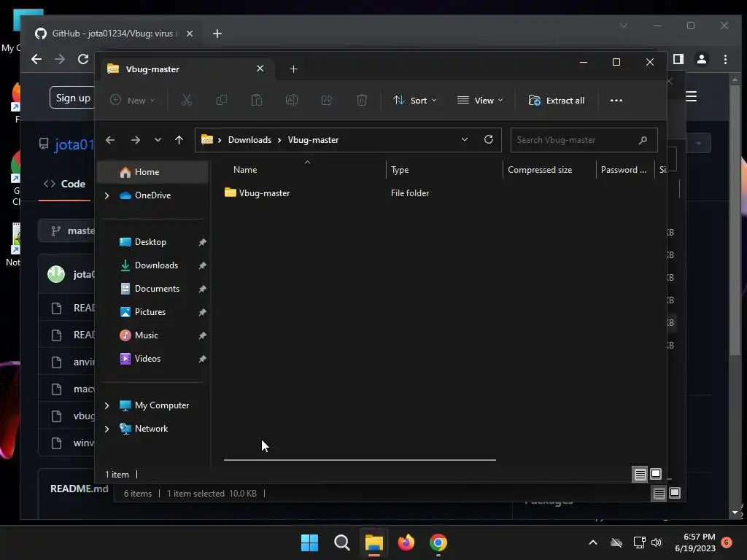This screenshot has height=560, width=747.
Task: Select the GitHub tab in Chrome
Action: pyautogui.click(x=115, y=34)
